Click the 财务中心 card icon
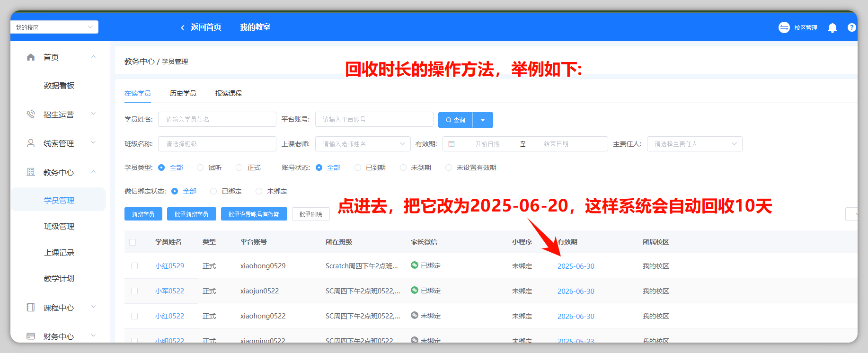 click(31, 336)
